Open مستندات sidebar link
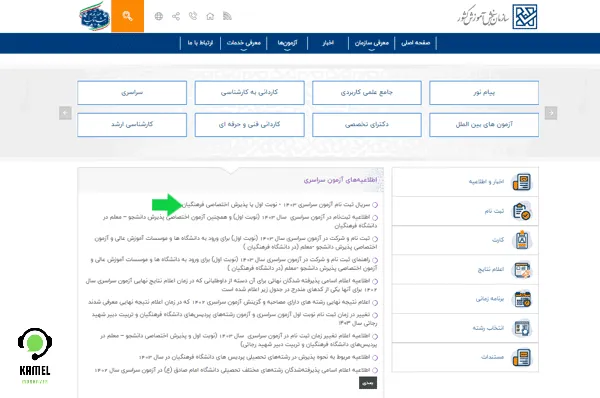Viewport: 600px width, 398px height. (492, 357)
